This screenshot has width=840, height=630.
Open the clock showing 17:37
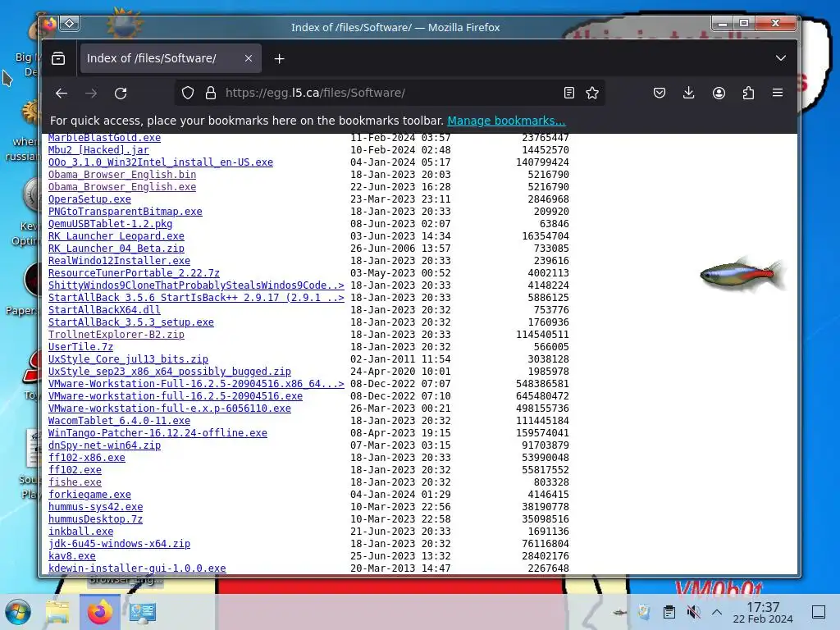pyautogui.click(x=763, y=612)
